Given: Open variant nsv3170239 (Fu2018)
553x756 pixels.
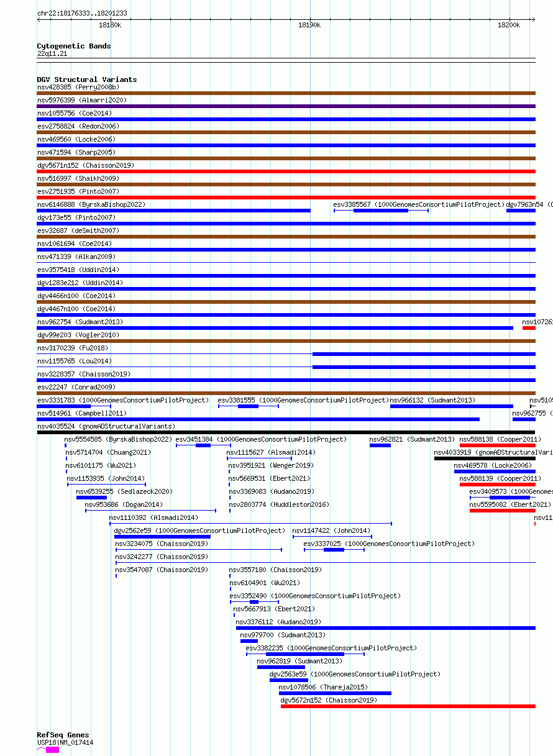Looking at the screenshot, I should pyautogui.click(x=72, y=348).
